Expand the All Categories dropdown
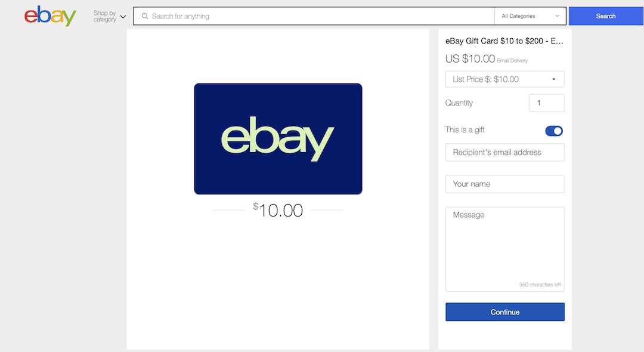Image resolution: width=644 pixels, height=352 pixels. click(530, 16)
